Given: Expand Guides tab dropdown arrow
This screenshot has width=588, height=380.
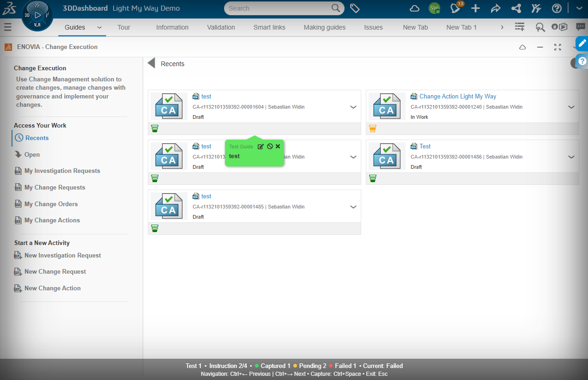Looking at the screenshot, I should [99, 27].
